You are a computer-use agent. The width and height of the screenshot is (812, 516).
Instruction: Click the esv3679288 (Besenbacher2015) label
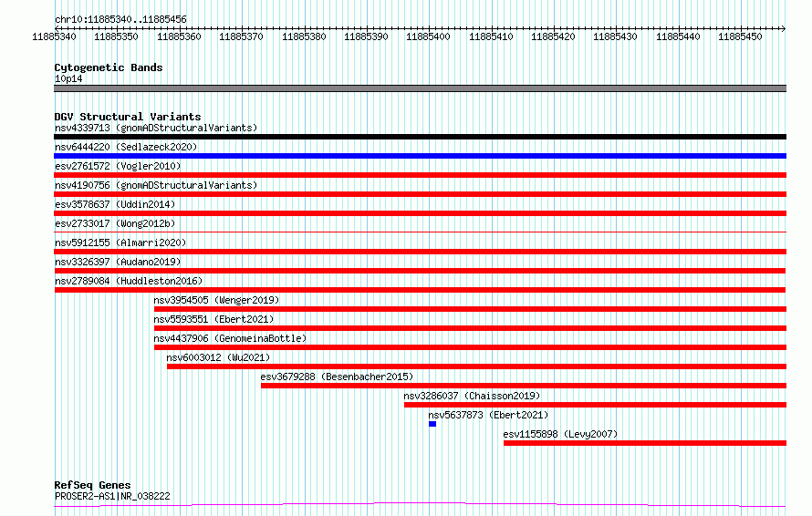[337, 377]
